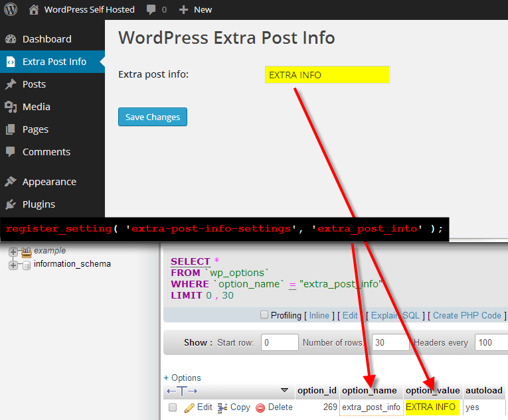Screen dimensions: 508x420
Task: Expand the example database tree node
Action: (13, 252)
